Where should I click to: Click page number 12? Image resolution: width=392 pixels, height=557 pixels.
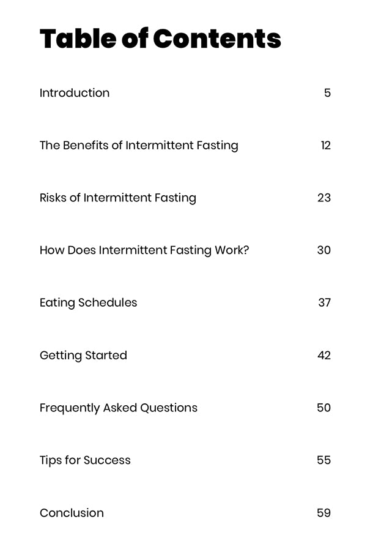325,146
